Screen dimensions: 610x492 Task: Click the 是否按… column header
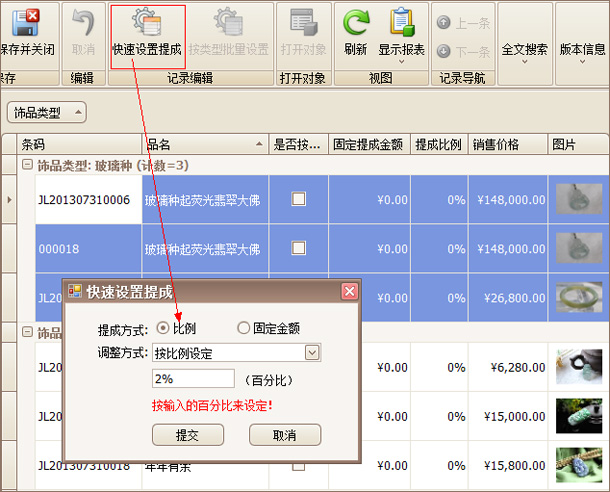click(298, 144)
